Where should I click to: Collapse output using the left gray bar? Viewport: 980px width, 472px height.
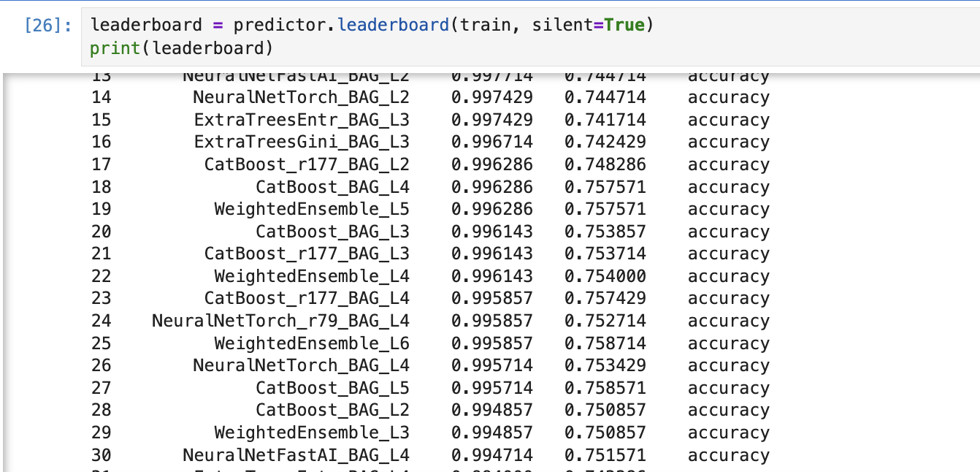(x=6, y=270)
